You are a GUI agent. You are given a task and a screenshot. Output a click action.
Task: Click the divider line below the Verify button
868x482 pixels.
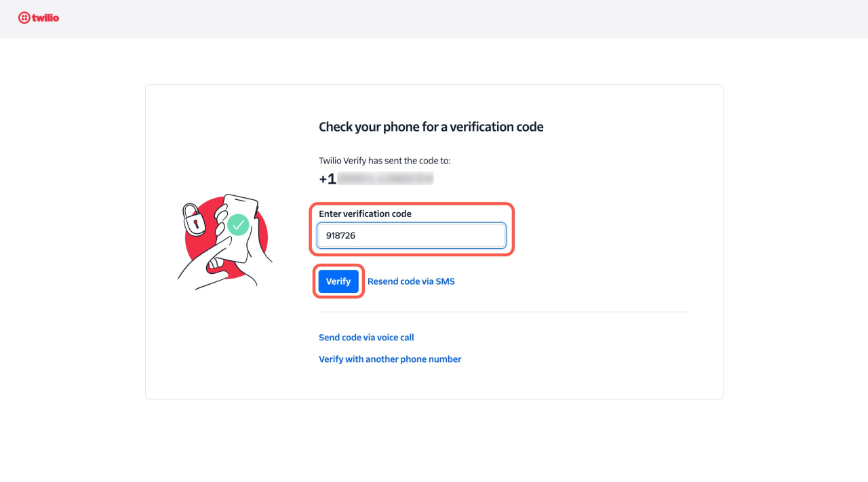pos(503,312)
